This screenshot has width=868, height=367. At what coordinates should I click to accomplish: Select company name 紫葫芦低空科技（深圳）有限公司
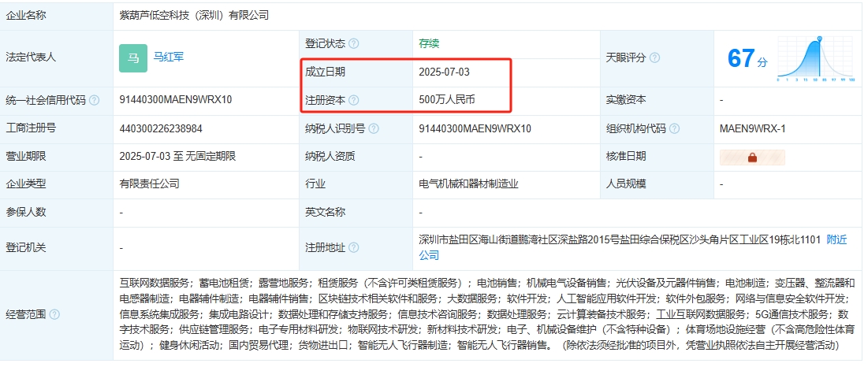pos(194,16)
